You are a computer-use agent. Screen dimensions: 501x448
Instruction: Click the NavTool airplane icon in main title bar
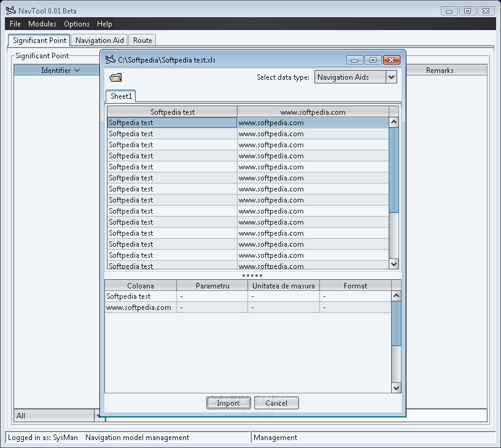tap(10, 10)
